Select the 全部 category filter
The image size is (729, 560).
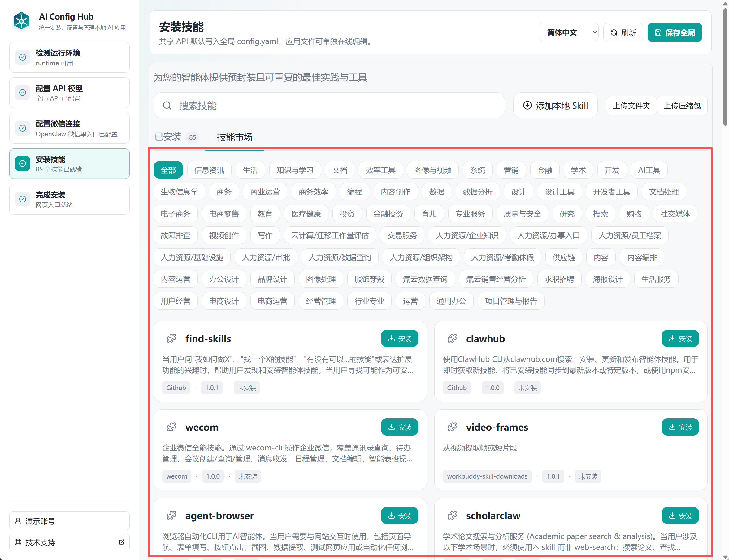point(168,170)
